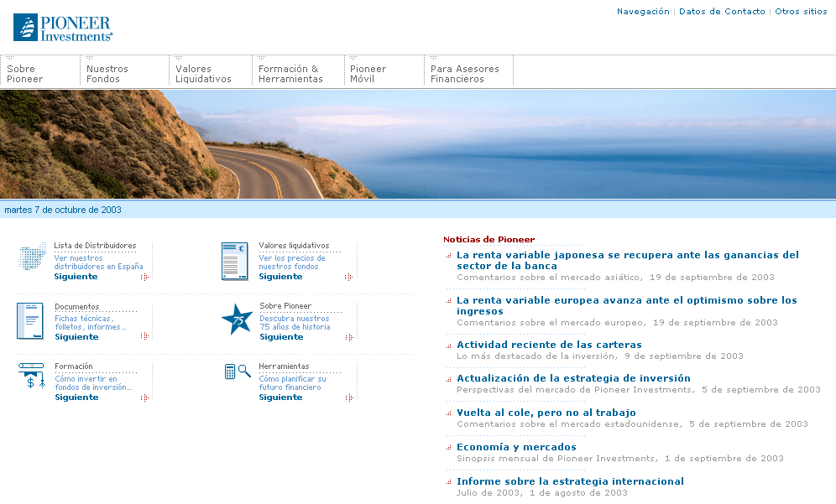
Task: Open Formación & Herramientas menu
Action: tap(290, 74)
